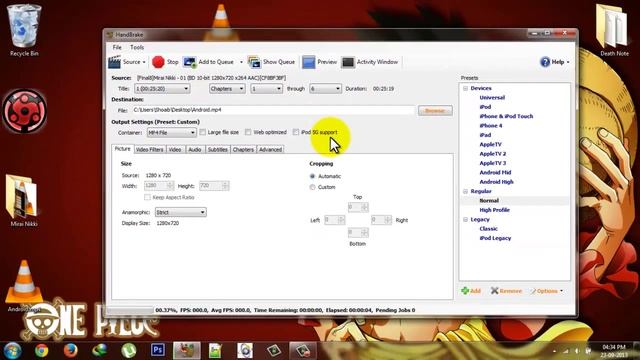Select the Custom cropping radio button
Screen dimensions: 640x360
313,187
